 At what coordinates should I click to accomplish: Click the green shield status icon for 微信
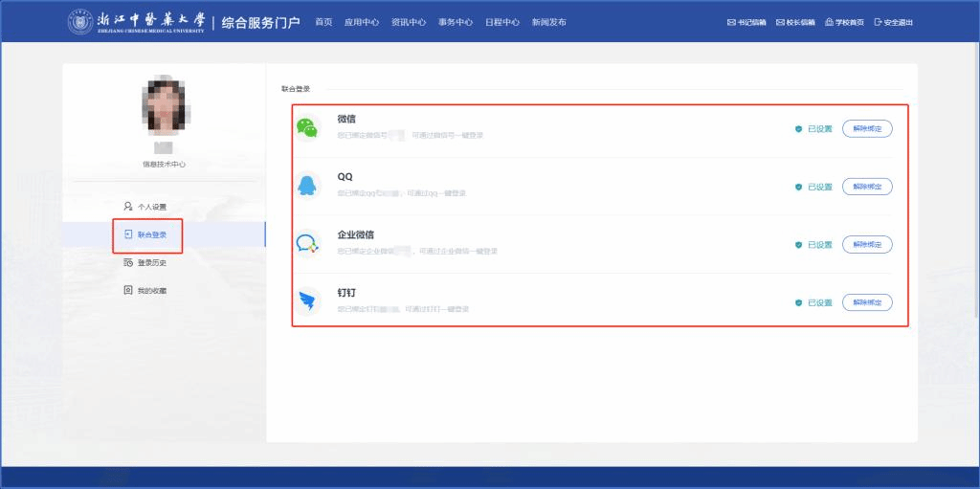[798, 129]
